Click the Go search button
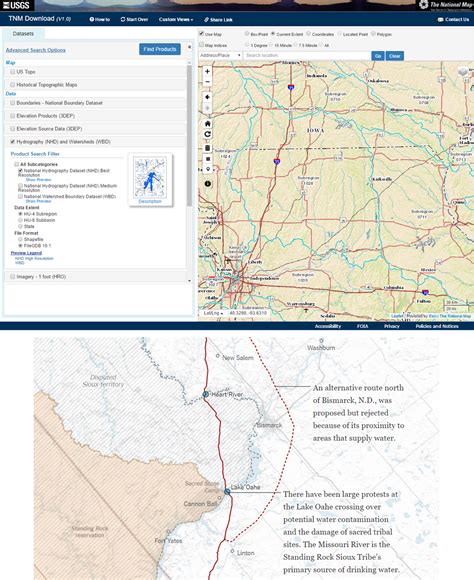This screenshot has width=474, height=580. point(378,56)
